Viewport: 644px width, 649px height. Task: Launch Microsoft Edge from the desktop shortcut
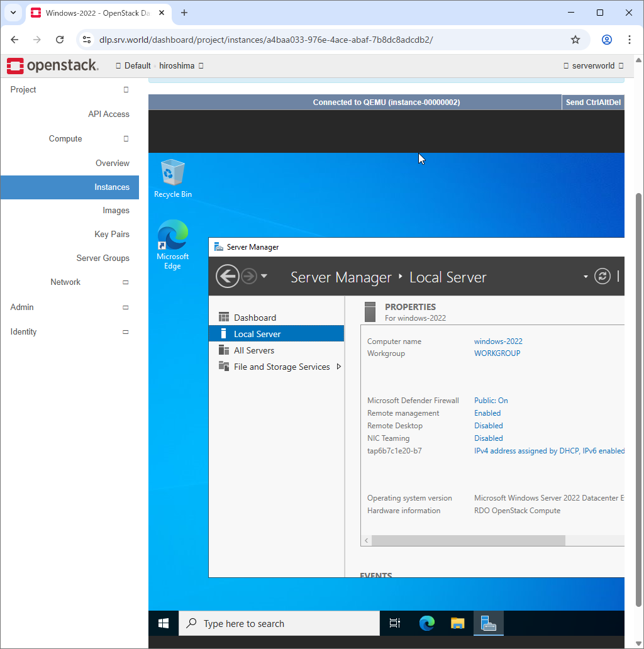point(172,245)
